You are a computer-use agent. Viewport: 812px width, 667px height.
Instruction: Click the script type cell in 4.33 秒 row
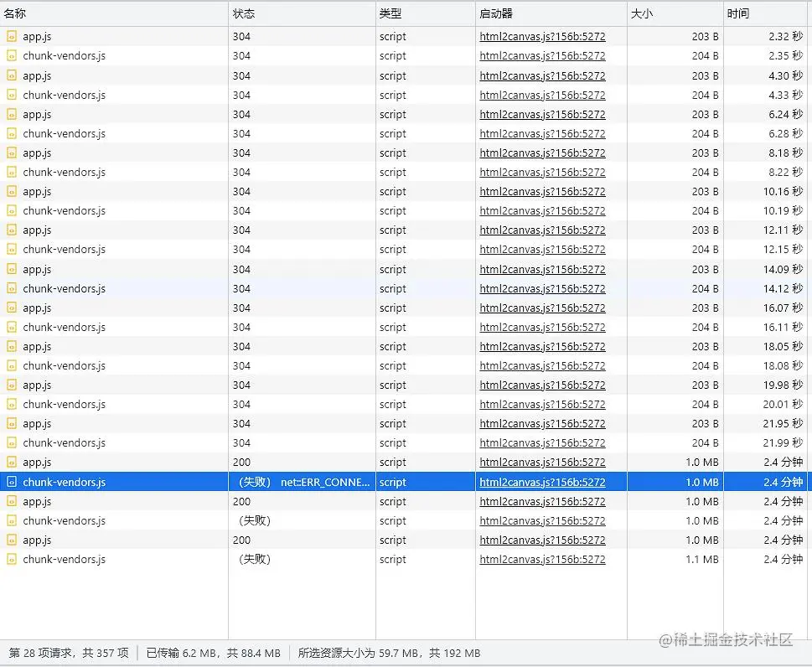point(392,95)
